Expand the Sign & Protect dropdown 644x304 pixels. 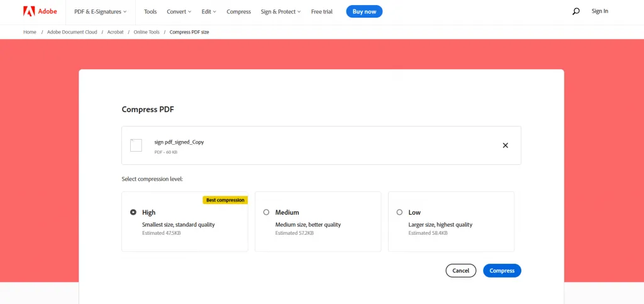pos(280,11)
